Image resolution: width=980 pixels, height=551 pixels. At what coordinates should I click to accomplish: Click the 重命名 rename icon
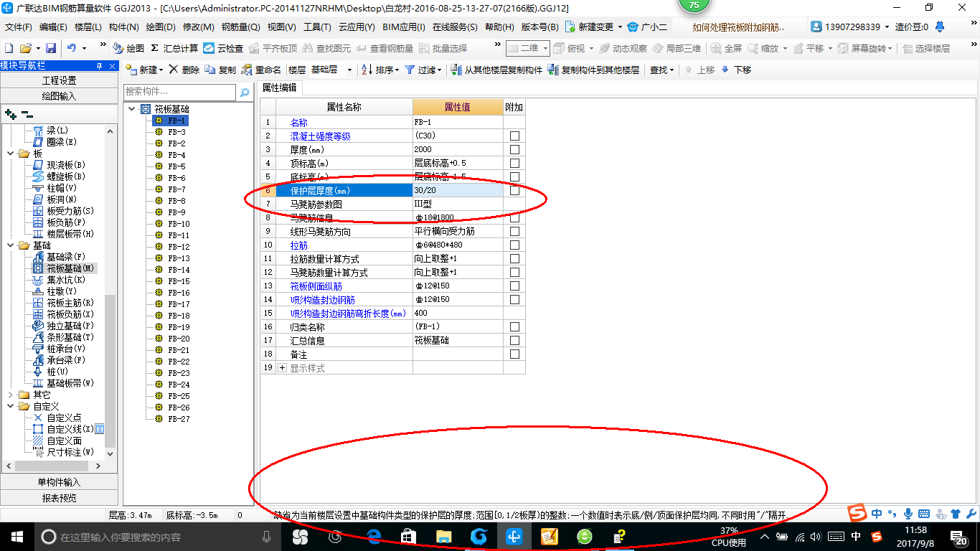pos(246,70)
